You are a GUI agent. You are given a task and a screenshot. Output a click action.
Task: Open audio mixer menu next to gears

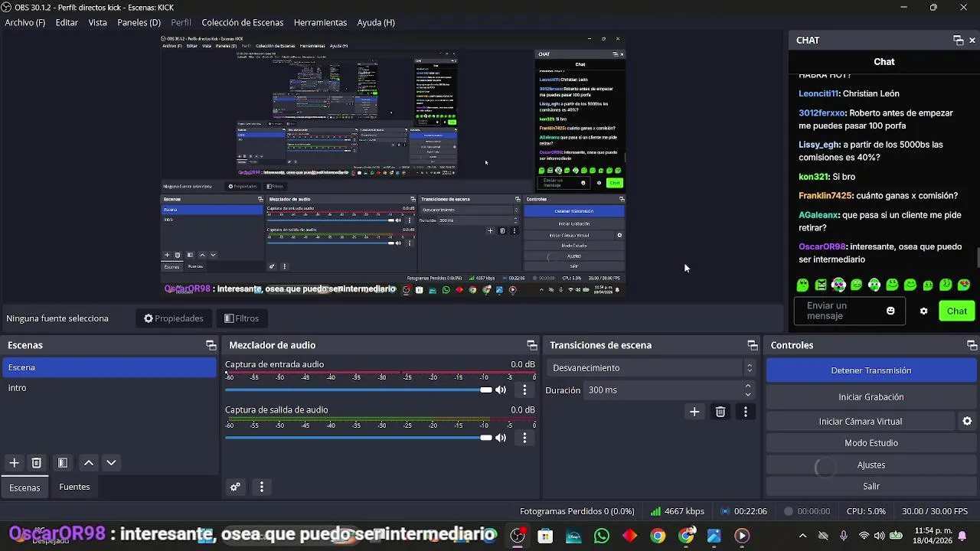click(262, 487)
